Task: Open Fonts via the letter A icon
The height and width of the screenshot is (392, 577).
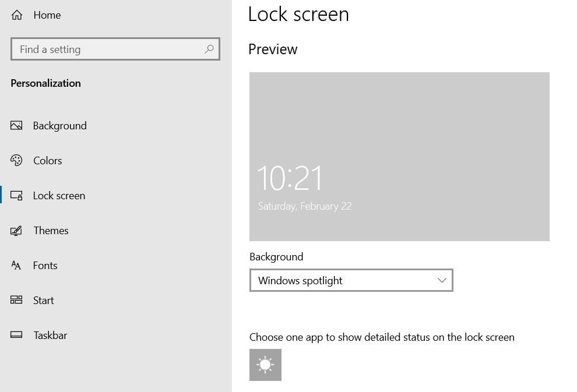Action: [x=17, y=265]
